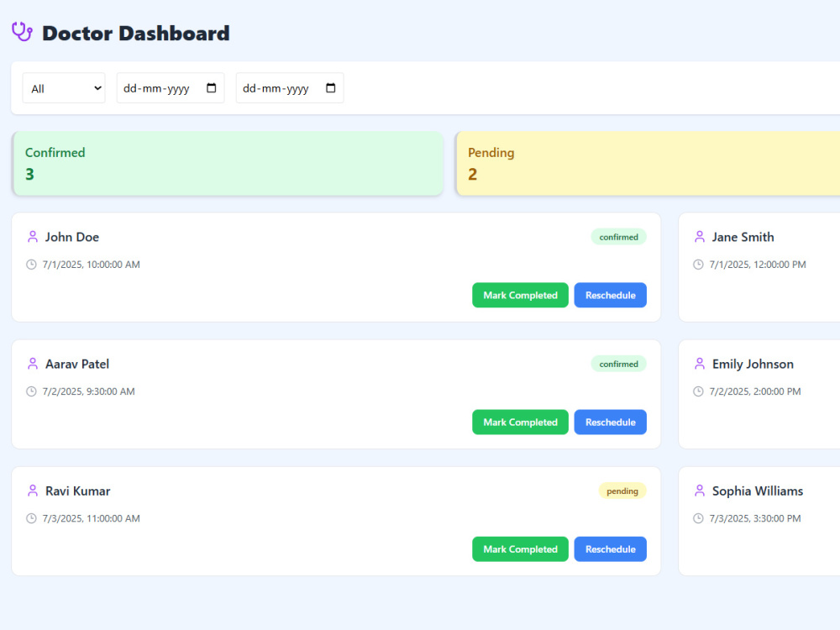Select the Pending summary card
The image size is (840, 630).
click(648, 164)
